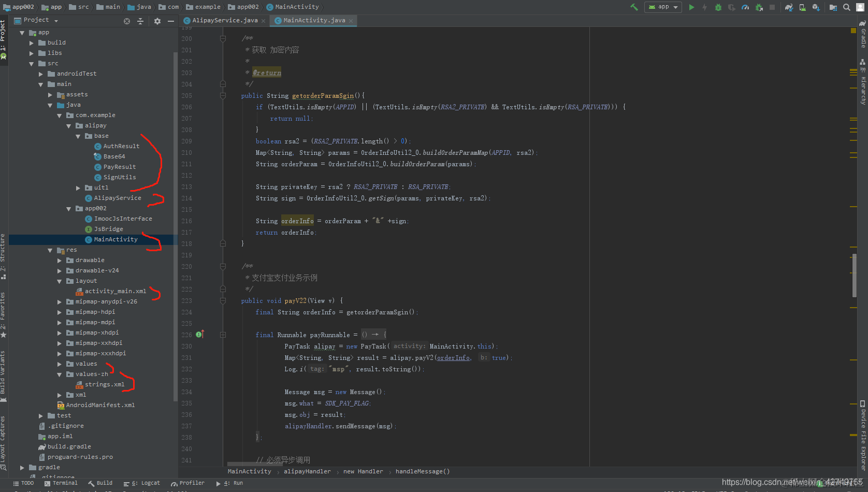Expand the drawable-v24 folder

point(60,271)
